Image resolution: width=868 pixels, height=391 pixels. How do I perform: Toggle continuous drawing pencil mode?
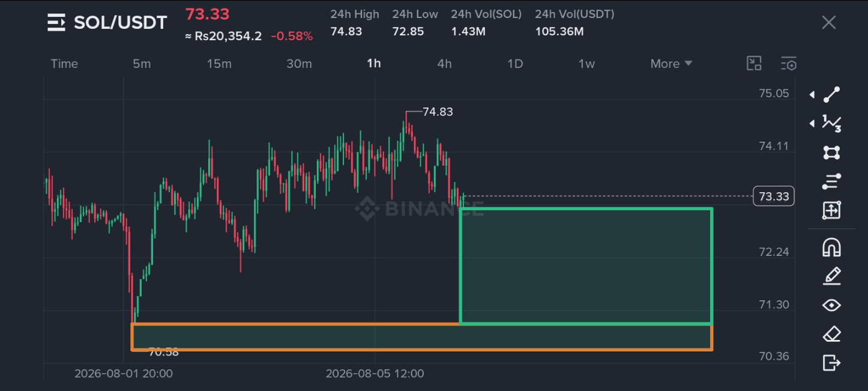tap(831, 276)
